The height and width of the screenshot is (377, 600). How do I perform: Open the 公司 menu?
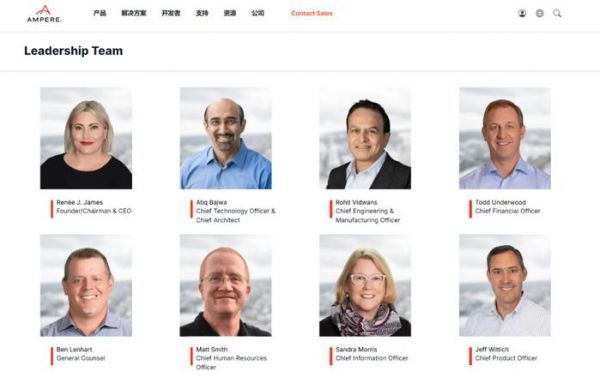click(258, 13)
